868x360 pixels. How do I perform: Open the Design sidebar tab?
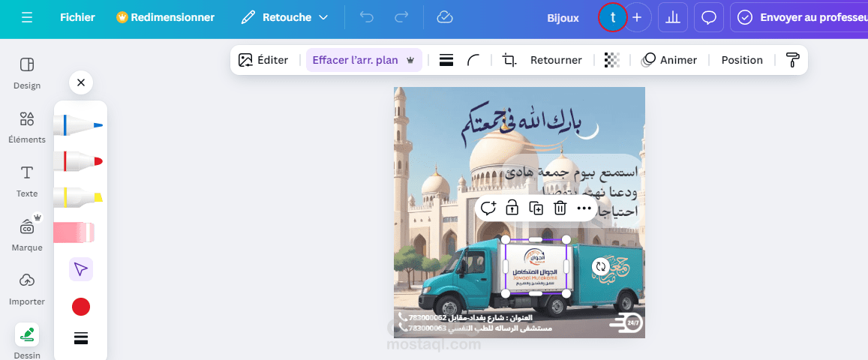(x=26, y=73)
